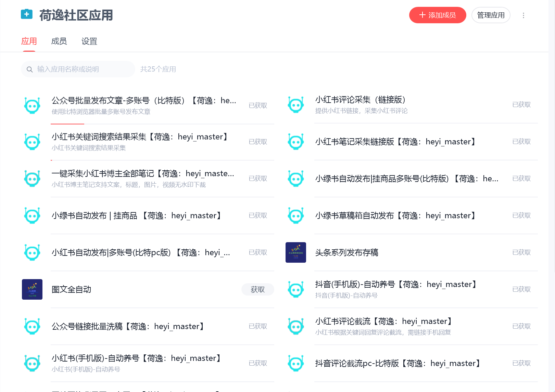This screenshot has height=392, width=555.
Task: Click the 管理应用 button
Action: [491, 15]
